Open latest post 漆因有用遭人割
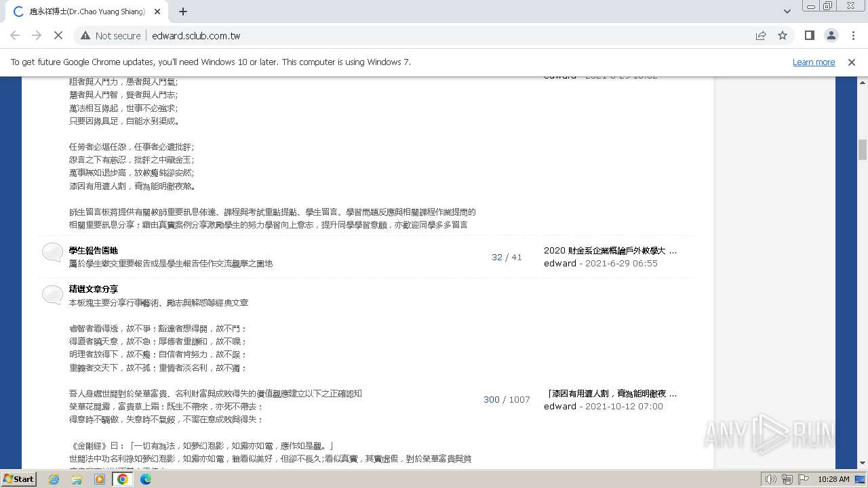This screenshot has width=868, height=488. (612, 393)
